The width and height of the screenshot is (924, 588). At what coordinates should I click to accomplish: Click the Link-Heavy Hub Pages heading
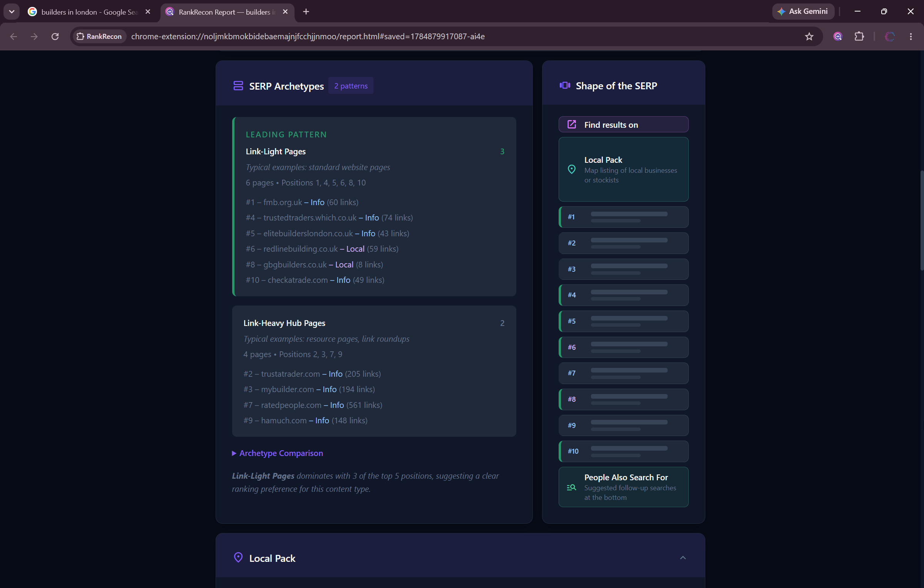point(285,323)
